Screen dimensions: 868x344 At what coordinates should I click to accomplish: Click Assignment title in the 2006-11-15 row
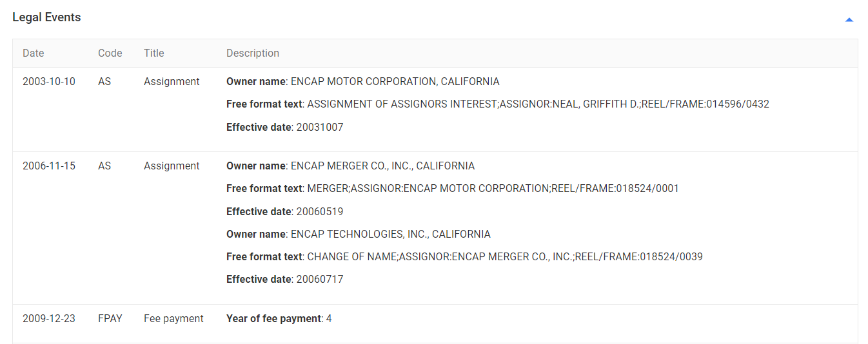click(172, 166)
